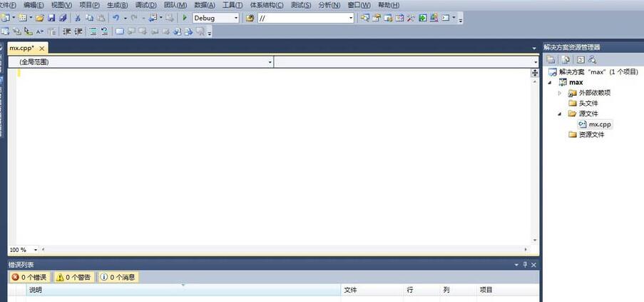Open the active files dropdown arrow at tab row end
The width and height of the screenshot is (644, 302).
click(534, 49)
